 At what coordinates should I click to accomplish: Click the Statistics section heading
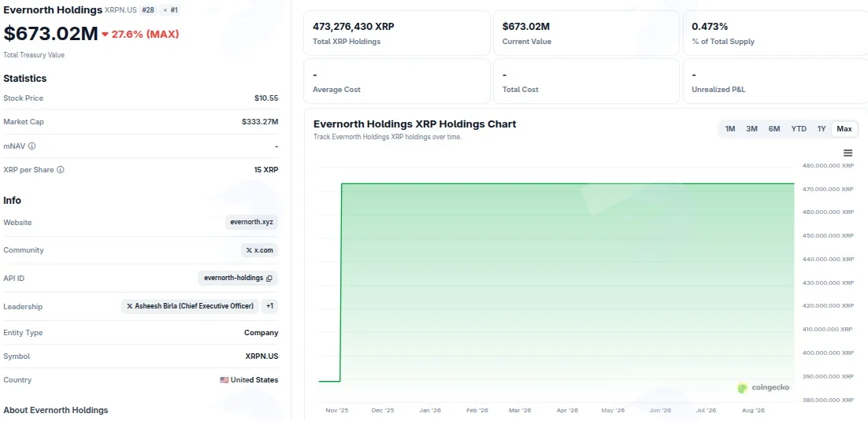coord(25,79)
